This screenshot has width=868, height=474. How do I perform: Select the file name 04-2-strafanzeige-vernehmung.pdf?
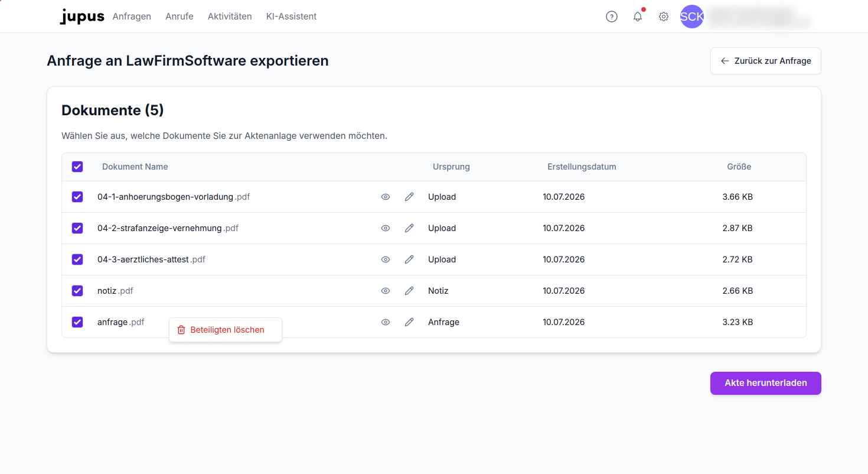168,228
